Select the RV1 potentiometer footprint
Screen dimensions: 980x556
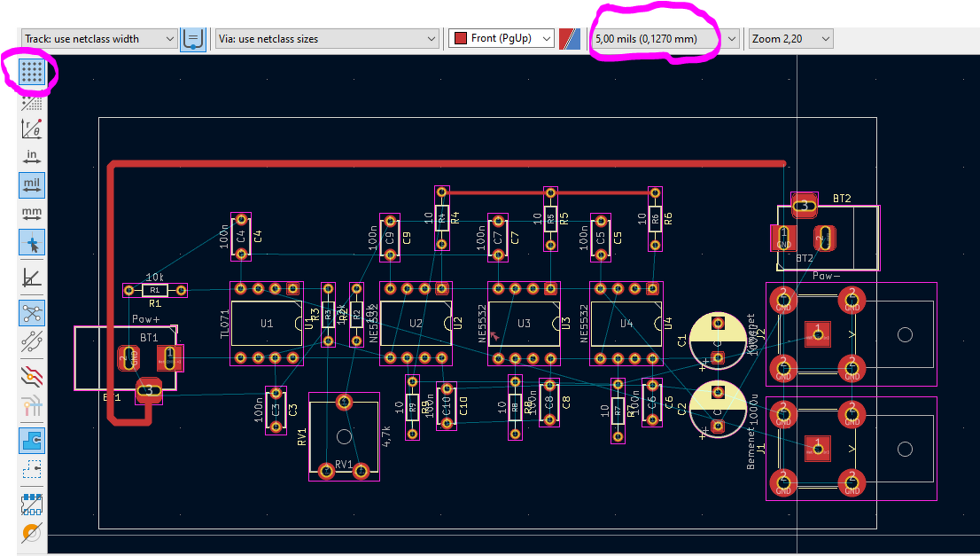(344, 436)
